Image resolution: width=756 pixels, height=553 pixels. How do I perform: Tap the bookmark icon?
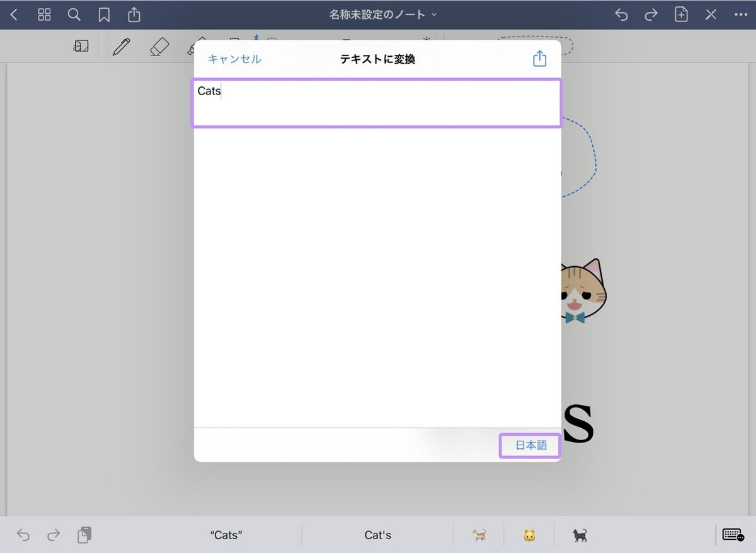click(x=103, y=14)
